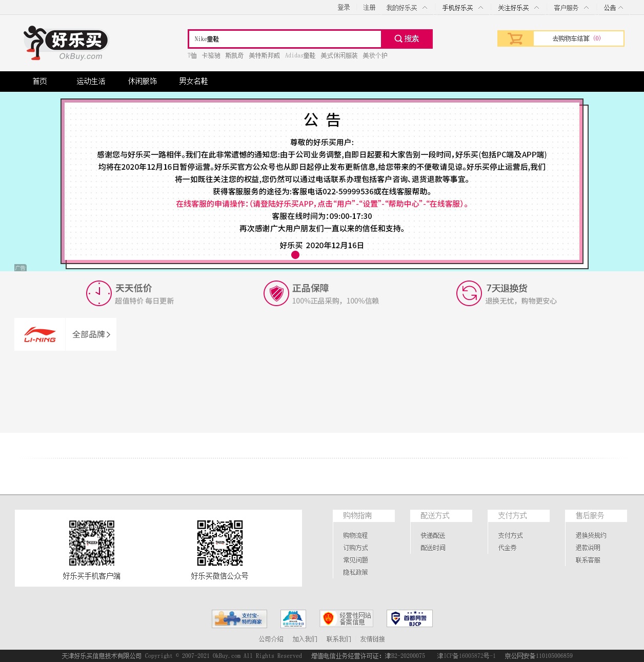Open 常见问题 footer link

tap(355, 560)
